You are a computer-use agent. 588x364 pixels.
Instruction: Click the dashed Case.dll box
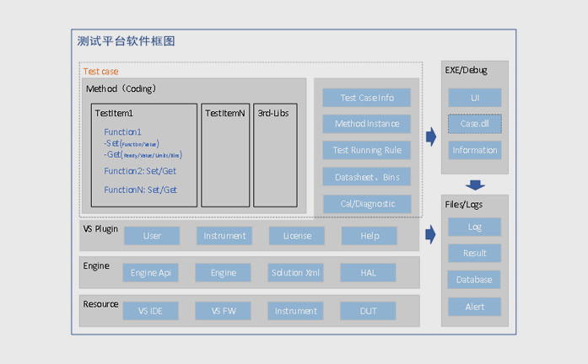tap(475, 124)
